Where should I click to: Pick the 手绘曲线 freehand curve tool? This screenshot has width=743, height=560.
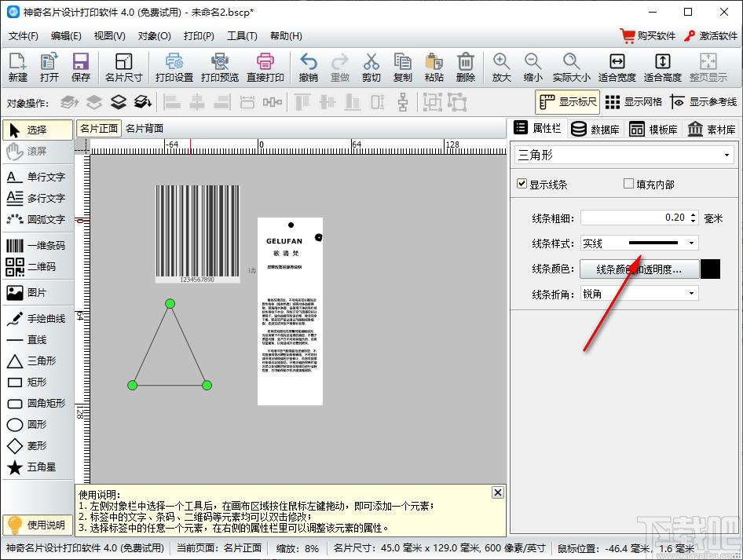pyautogui.click(x=37, y=319)
